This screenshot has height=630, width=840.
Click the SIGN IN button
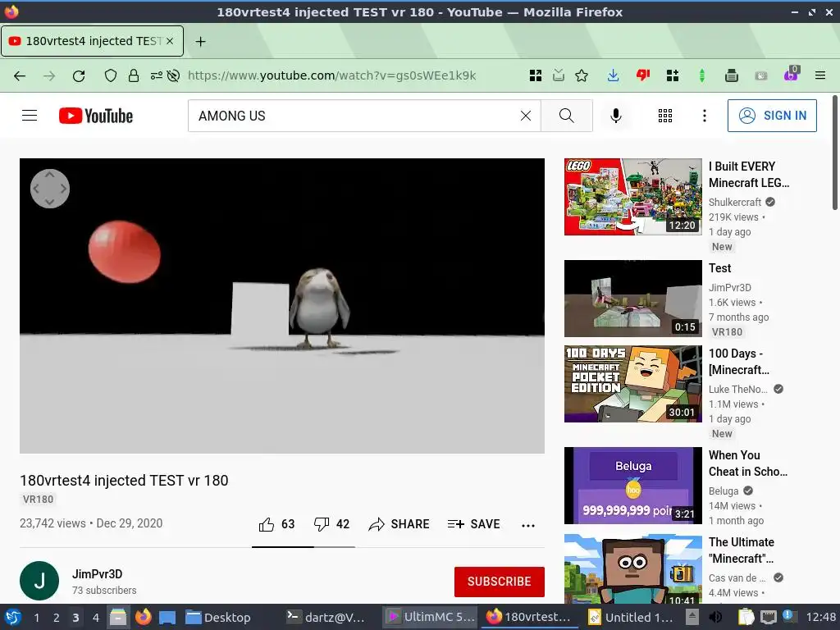point(772,116)
